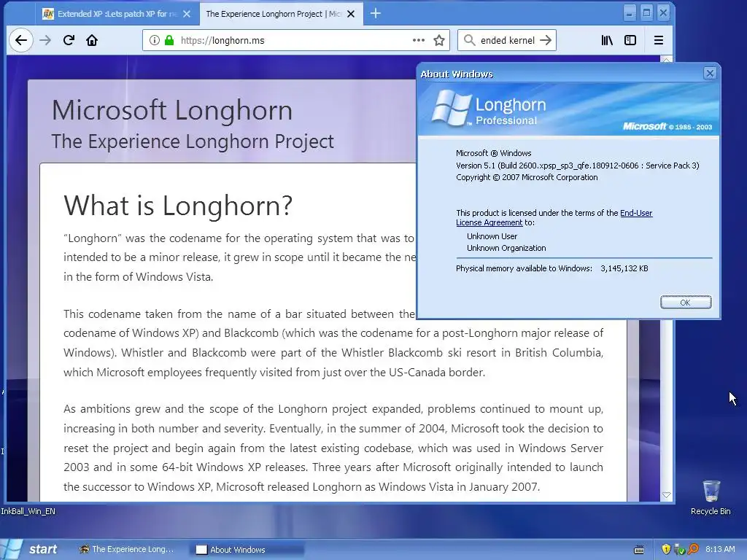Click the Safely Remove Hardware tray icon

pyautogui.click(x=679, y=550)
